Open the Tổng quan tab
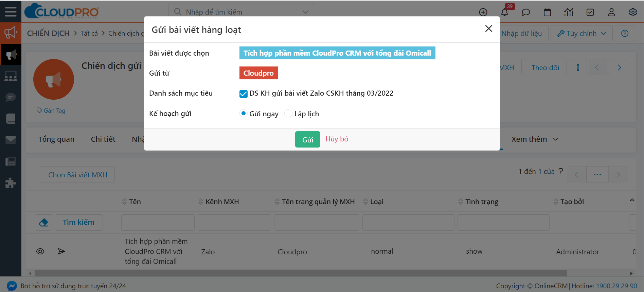 pyautogui.click(x=56, y=139)
